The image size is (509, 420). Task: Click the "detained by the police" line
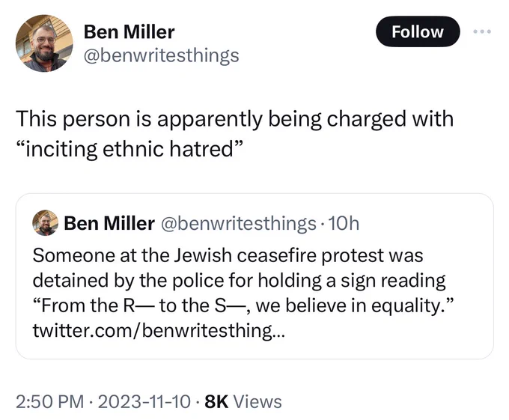[x=240, y=281]
